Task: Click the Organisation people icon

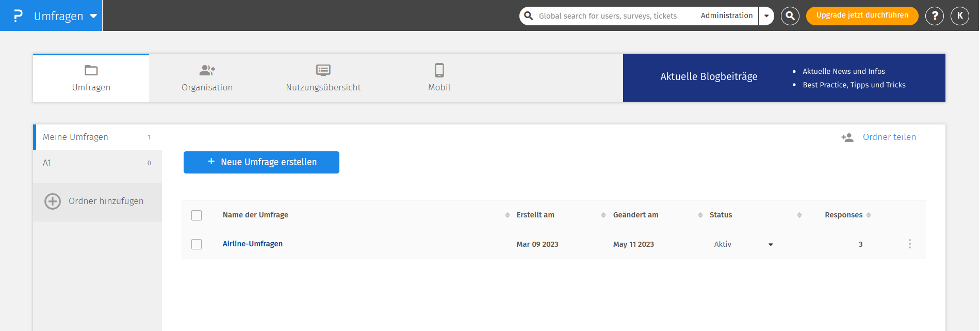Action: (207, 70)
